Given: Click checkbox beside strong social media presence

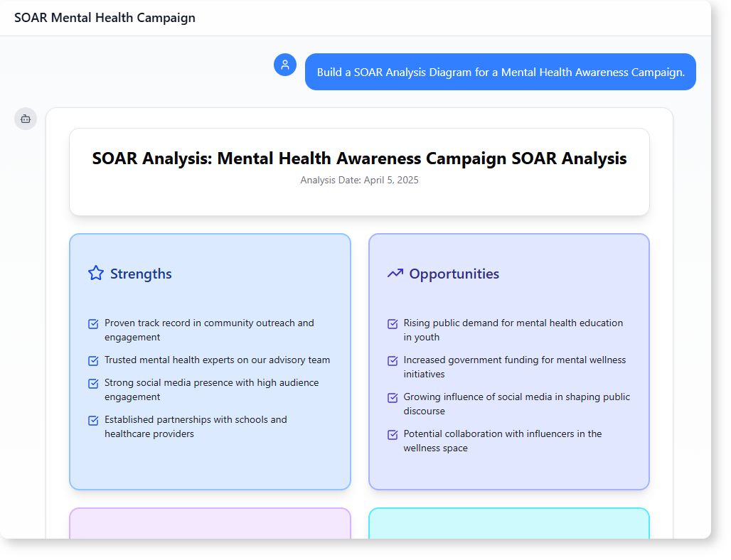Looking at the screenshot, I should coord(93,384).
